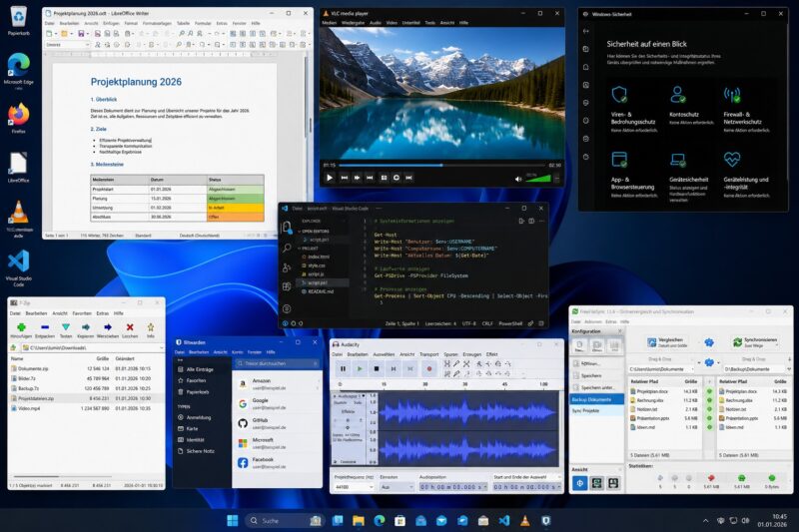
Task: Open the Einrasten Aus dropdown in Audacity
Action: click(x=397, y=487)
